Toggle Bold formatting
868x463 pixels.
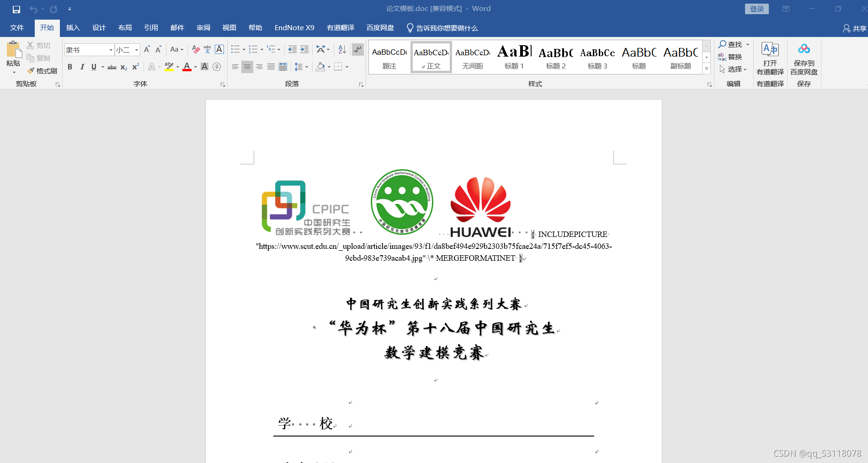pyautogui.click(x=70, y=67)
